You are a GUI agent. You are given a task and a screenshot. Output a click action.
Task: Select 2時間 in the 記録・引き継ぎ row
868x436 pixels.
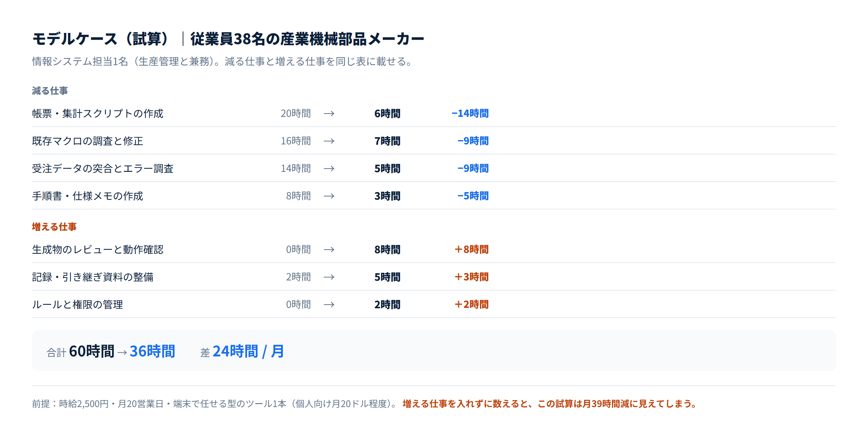(x=298, y=277)
